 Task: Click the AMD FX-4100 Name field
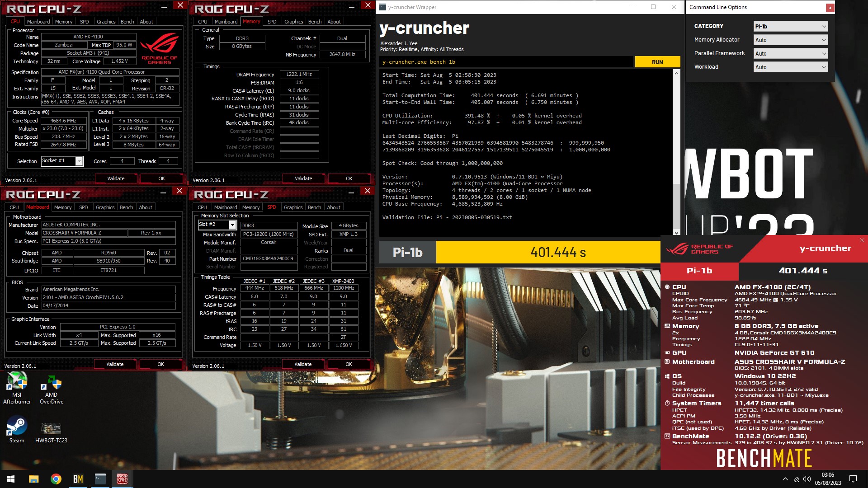88,37
